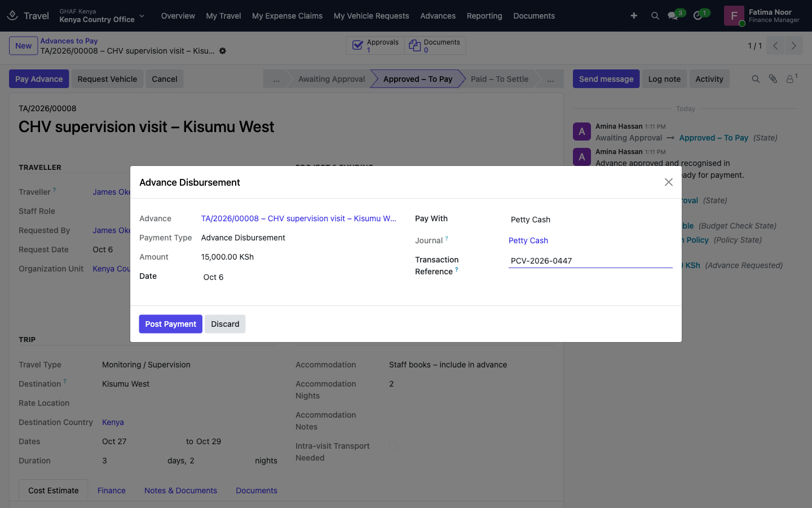Expand the Kenya Country Office company switcher
The width and height of the screenshot is (812, 508).
[x=102, y=16]
